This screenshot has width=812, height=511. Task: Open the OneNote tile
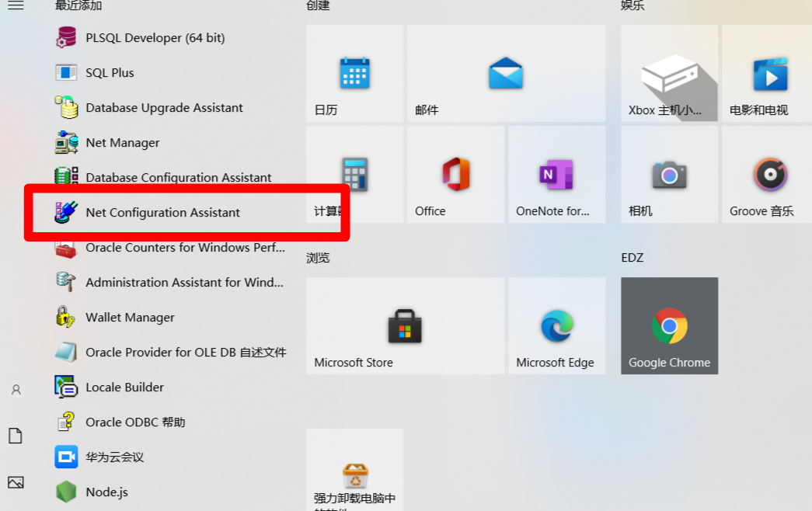tap(556, 175)
